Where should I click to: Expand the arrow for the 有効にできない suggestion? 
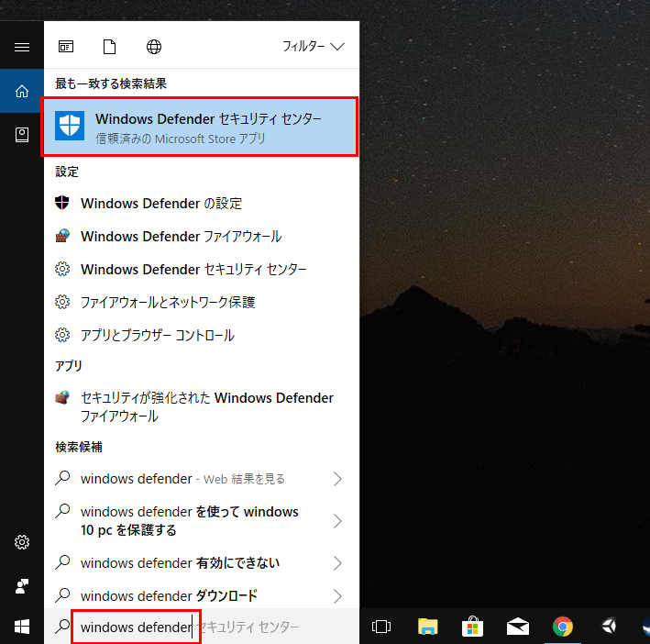coord(338,563)
